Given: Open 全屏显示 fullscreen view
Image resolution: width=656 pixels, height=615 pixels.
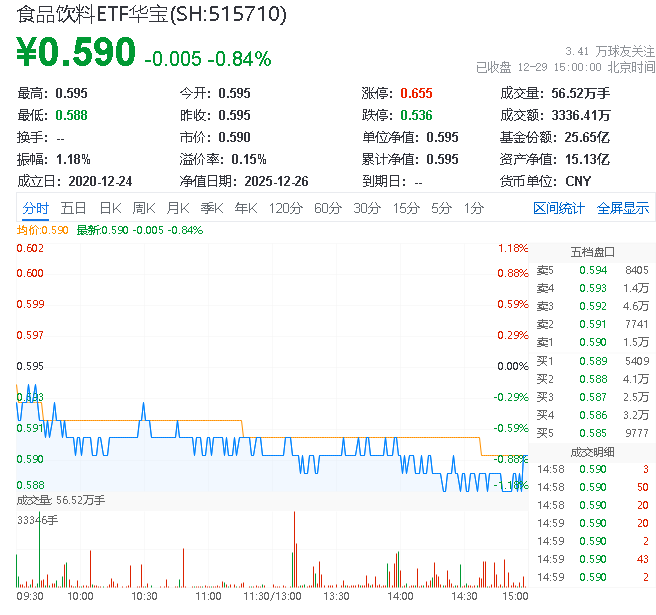Looking at the screenshot, I should (622, 208).
